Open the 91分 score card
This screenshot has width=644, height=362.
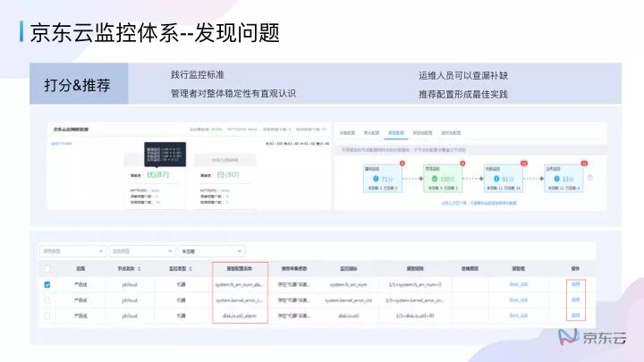click(504, 179)
